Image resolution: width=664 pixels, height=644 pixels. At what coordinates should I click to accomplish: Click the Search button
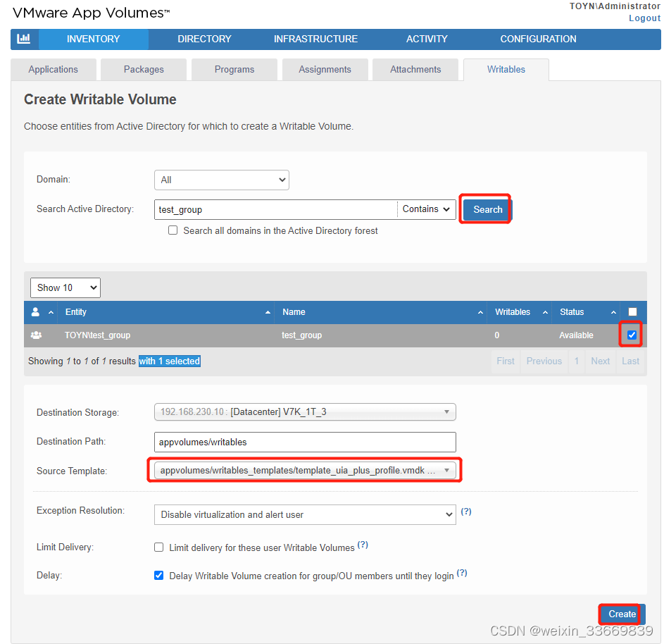[x=487, y=209]
